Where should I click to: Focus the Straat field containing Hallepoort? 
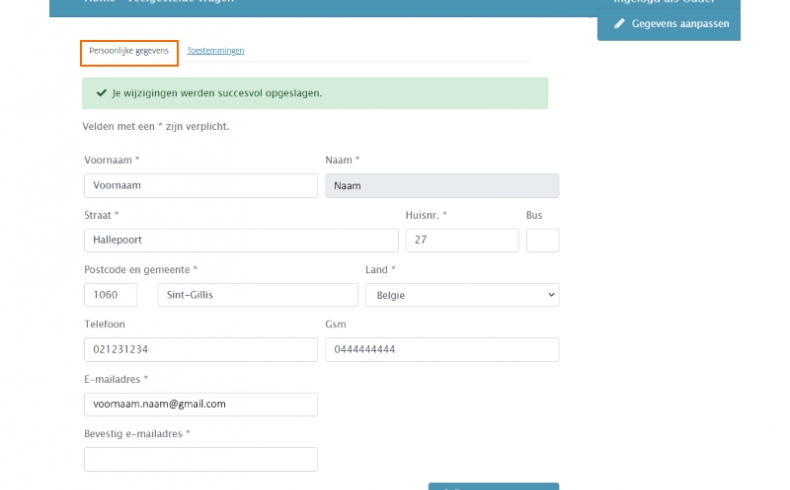point(241,240)
